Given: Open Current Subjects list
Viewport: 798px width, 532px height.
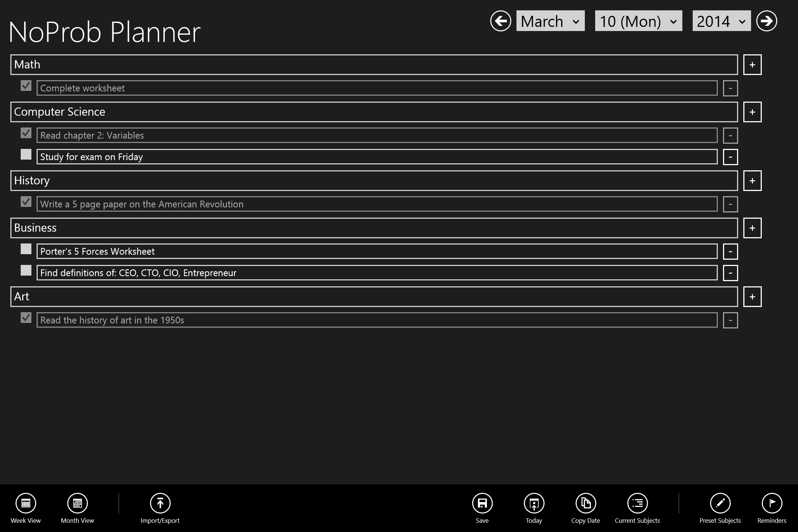Looking at the screenshot, I should click(x=637, y=503).
